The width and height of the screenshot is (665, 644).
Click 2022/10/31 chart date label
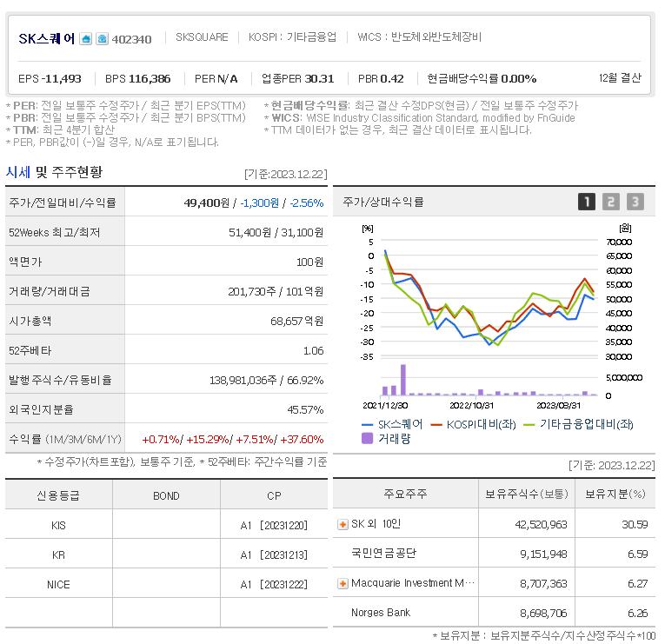coord(472,406)
